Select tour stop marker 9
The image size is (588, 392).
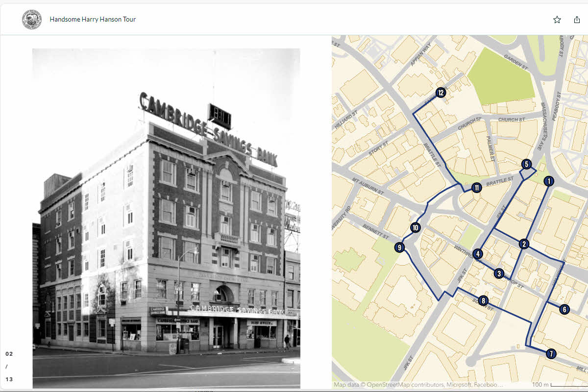click(x=400, y=247)
